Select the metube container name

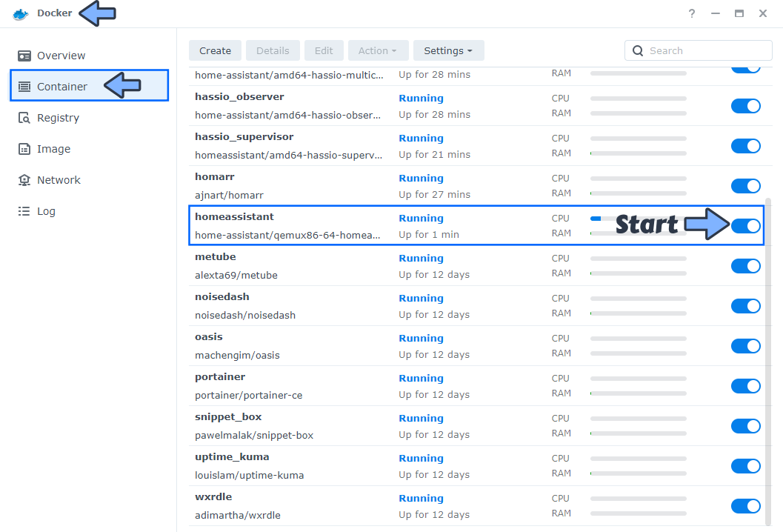(216, 256)
